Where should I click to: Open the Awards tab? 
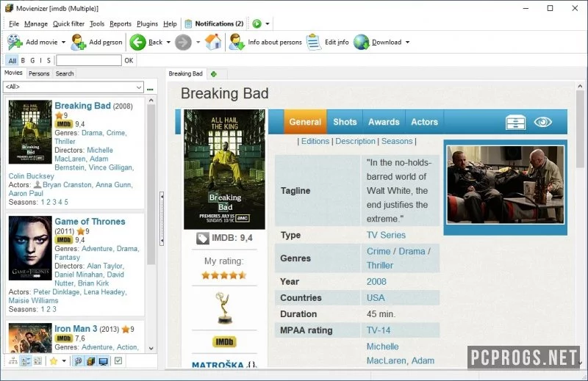pos(384,122)
